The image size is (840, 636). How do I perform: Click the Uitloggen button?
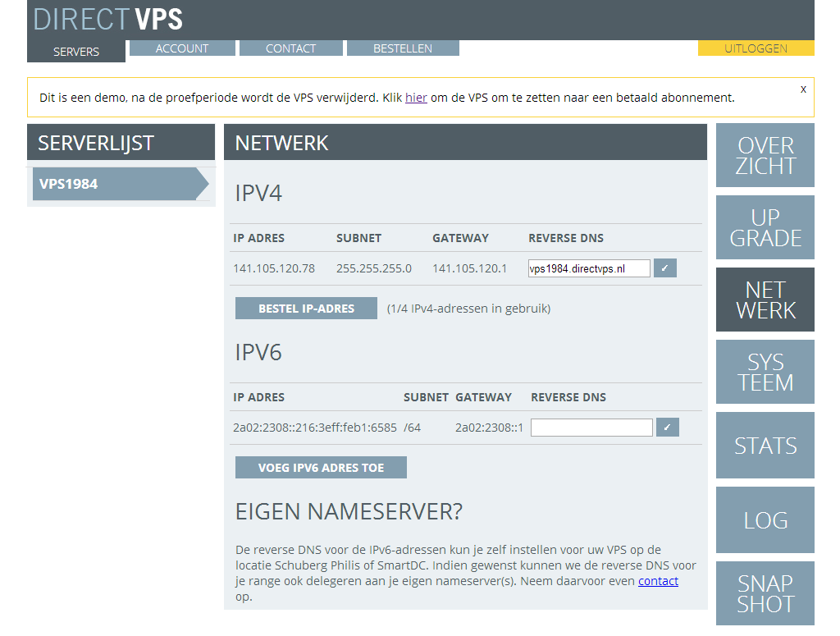pos(756,48)
